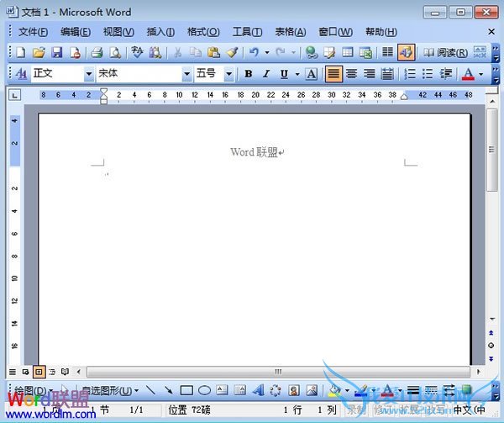Open the Columns button
The width and height of the screenshot is (504, 423).
click(387, 52)
